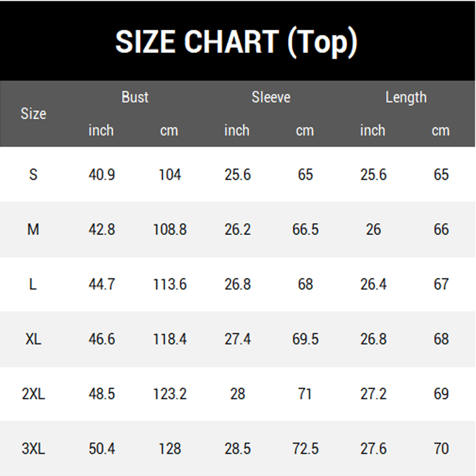Select size L row label
This screenshot has height=476, width=476.
point(33,284)
